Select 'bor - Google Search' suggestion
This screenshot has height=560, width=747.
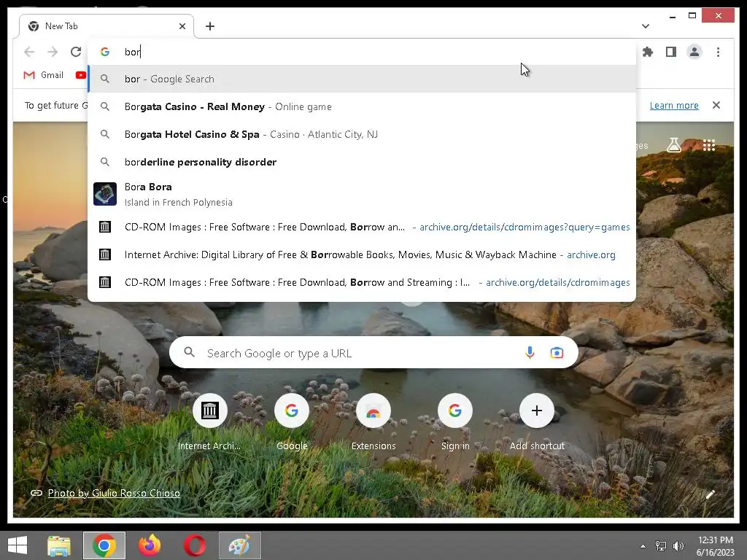362,79
